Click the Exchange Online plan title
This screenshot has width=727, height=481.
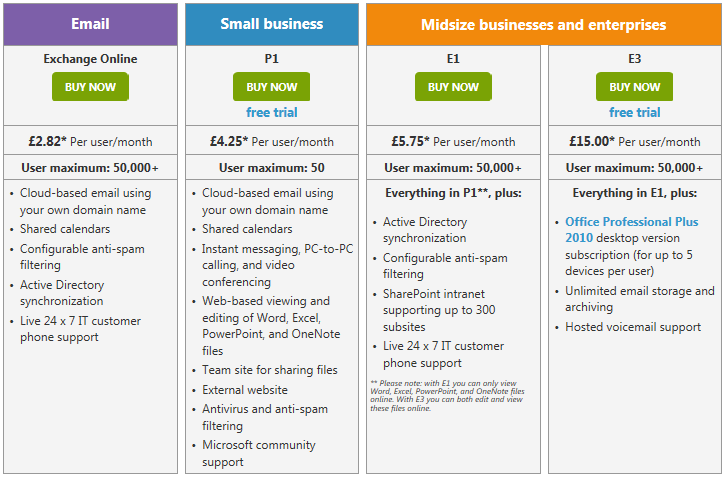[x=90, y=59]
